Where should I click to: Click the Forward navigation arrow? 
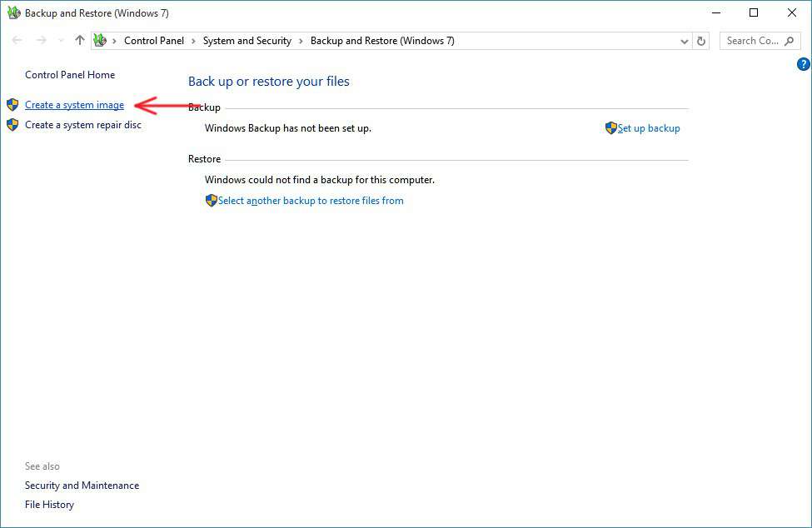tap(42, 40)
